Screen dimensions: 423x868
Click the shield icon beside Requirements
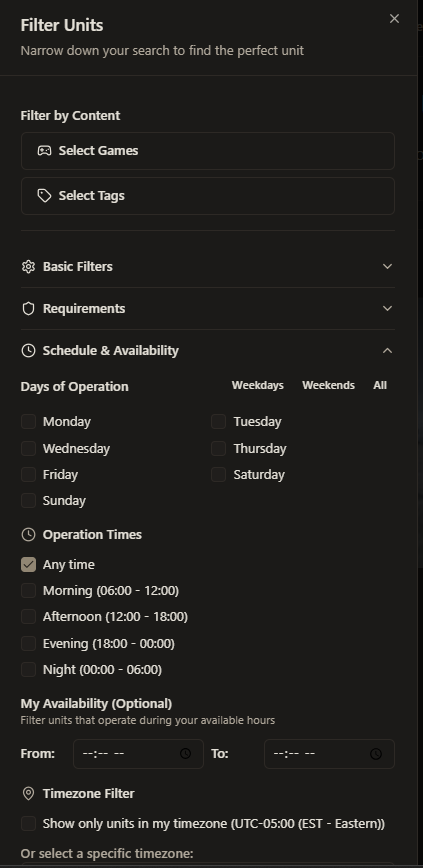tap(28, 309)
